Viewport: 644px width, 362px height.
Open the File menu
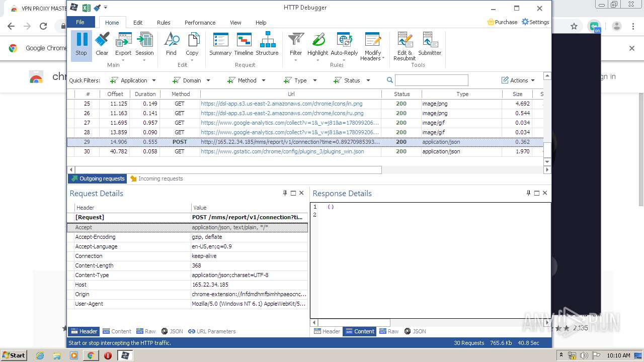80,22
